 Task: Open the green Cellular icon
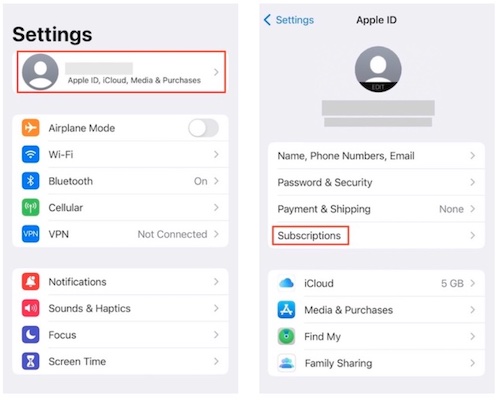[31, 207]
